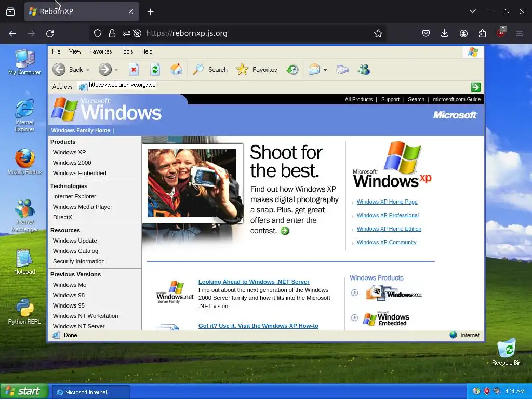Select Windows NT Workstation sidebar link
This screenshot has height=399, width=532.
86,316
